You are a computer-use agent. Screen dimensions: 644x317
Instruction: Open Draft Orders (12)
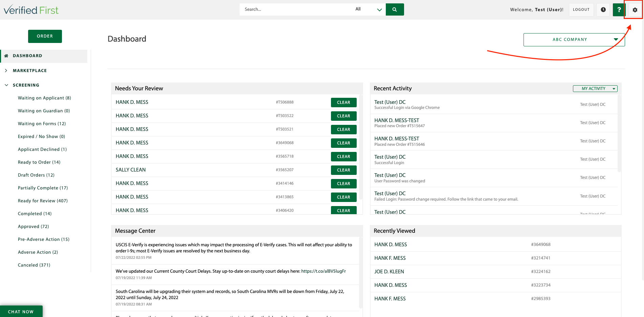36,175
